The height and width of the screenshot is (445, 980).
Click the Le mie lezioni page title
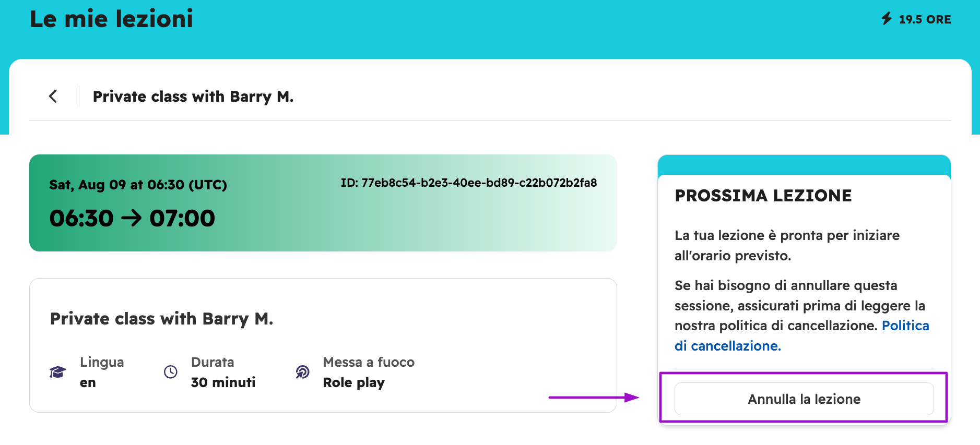[x=111, y=19]
